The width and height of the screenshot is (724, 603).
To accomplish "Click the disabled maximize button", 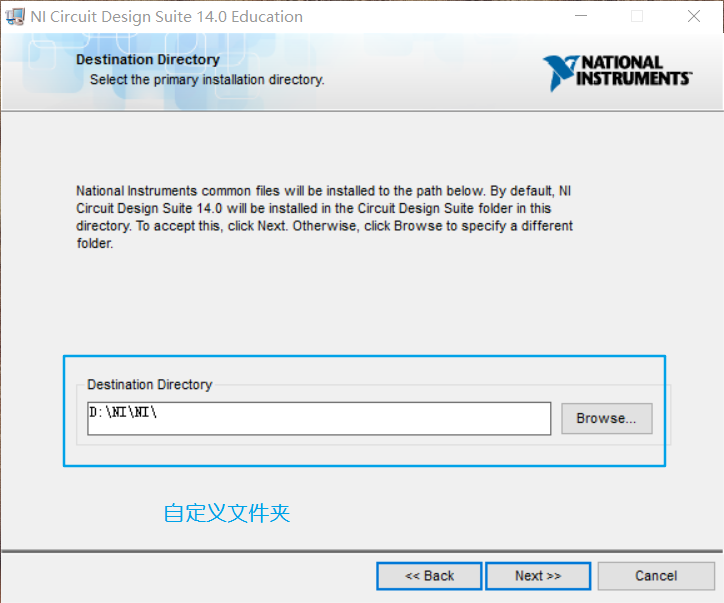I will click(x=637, y=16).
